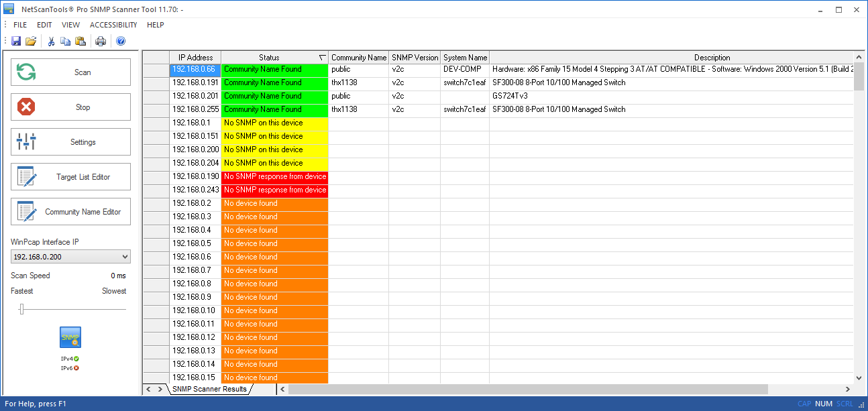Image resolution: width=868 pixels, height=411 pixels.
Task: Click the SNMP tool icon above IPv4 status
Action: (x=70, y=337)
